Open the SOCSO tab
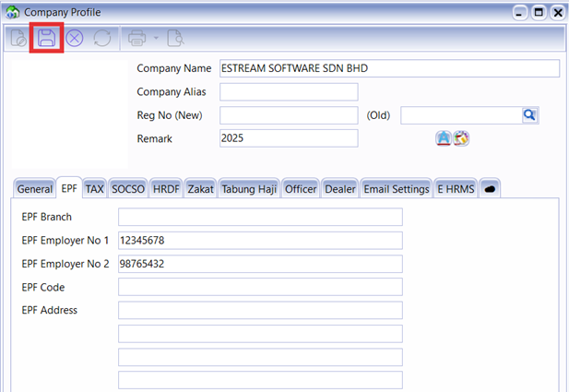This screenshot has width=569, height=392. (127, 188)
